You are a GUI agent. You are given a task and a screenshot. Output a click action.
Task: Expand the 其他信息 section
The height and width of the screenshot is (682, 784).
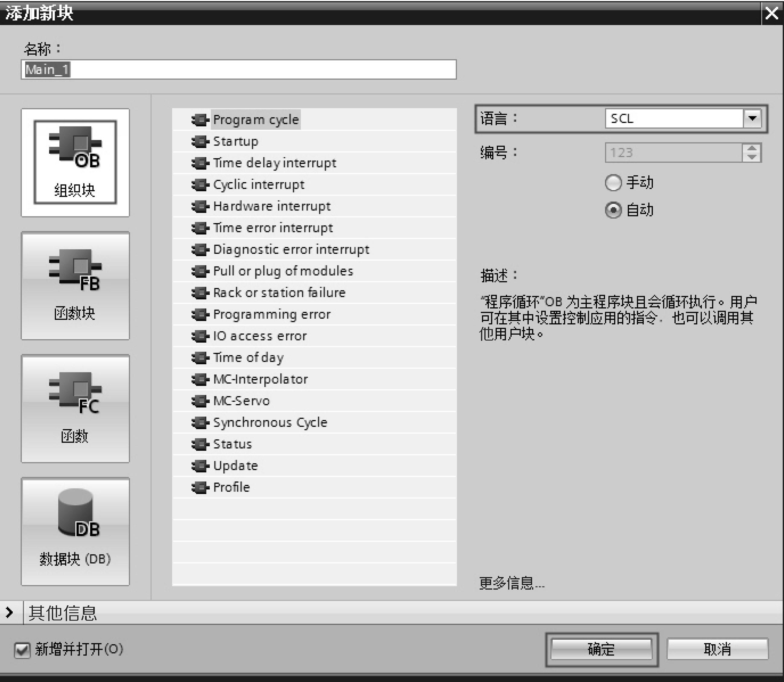[x=10, y=613]
